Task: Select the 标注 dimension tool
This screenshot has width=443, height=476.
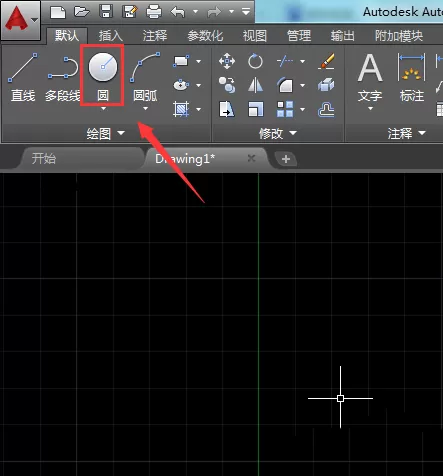Action: tap(412, 78)
